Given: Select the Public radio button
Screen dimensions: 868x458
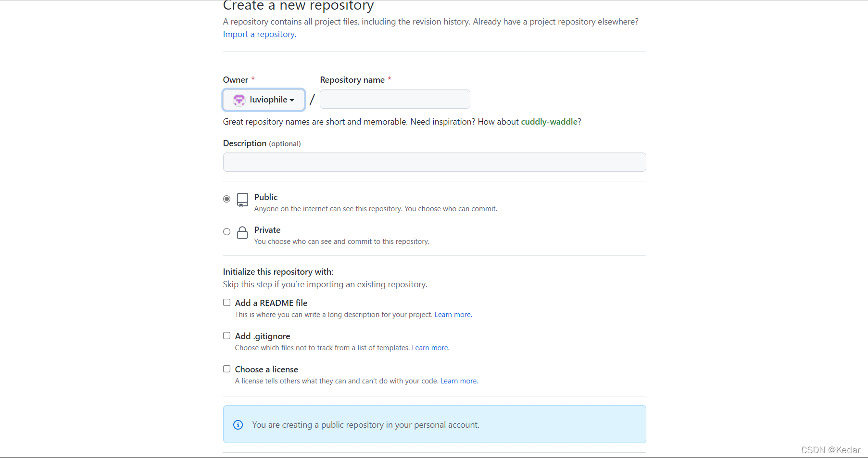Looking at the screenshot, I should coord(227,199).
